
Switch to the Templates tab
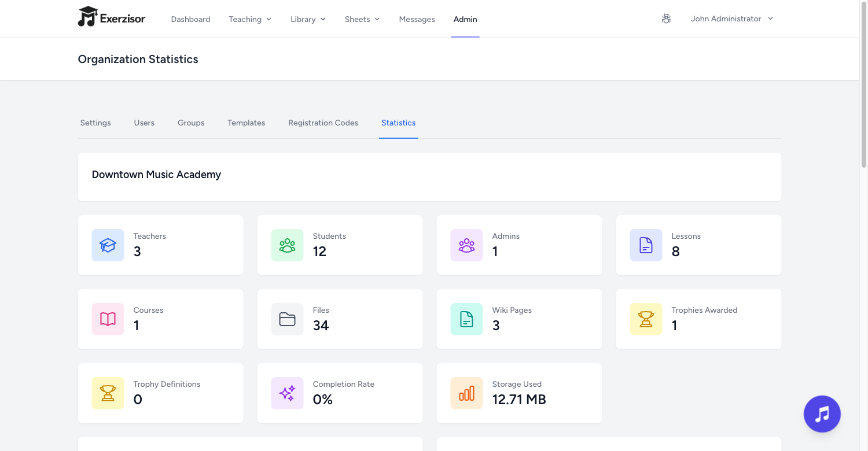tap(246, 123)
